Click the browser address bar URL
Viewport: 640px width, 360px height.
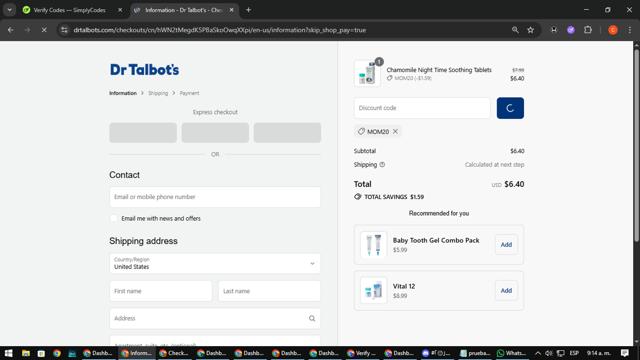click(220, 30)
